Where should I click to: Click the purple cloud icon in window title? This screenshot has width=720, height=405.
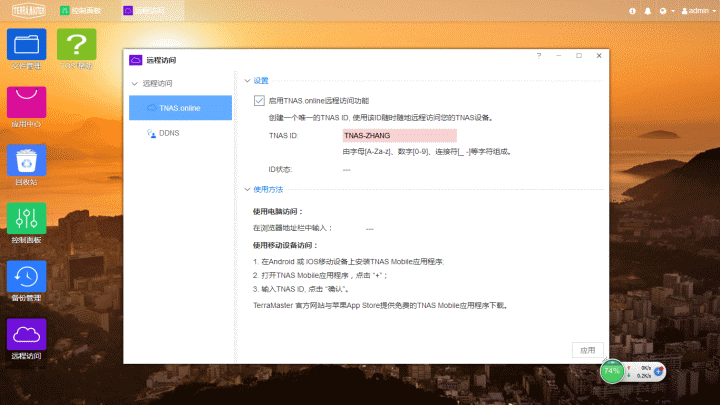(135, 60)
